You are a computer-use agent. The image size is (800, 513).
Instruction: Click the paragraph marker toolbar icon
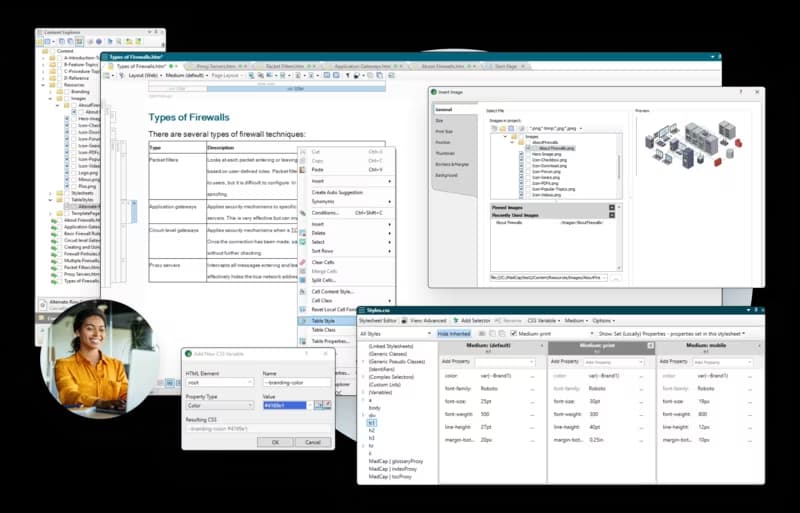tap(347, 76)
